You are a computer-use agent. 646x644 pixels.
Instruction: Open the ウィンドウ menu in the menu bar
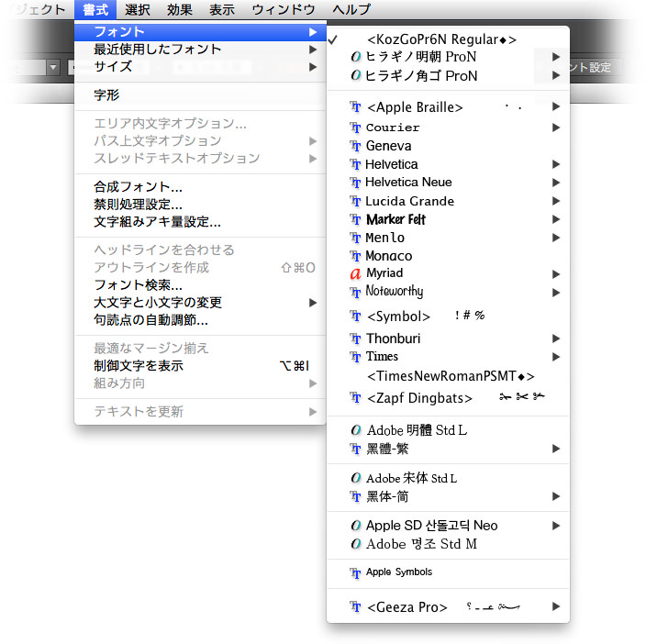click(x=284, y=9)
